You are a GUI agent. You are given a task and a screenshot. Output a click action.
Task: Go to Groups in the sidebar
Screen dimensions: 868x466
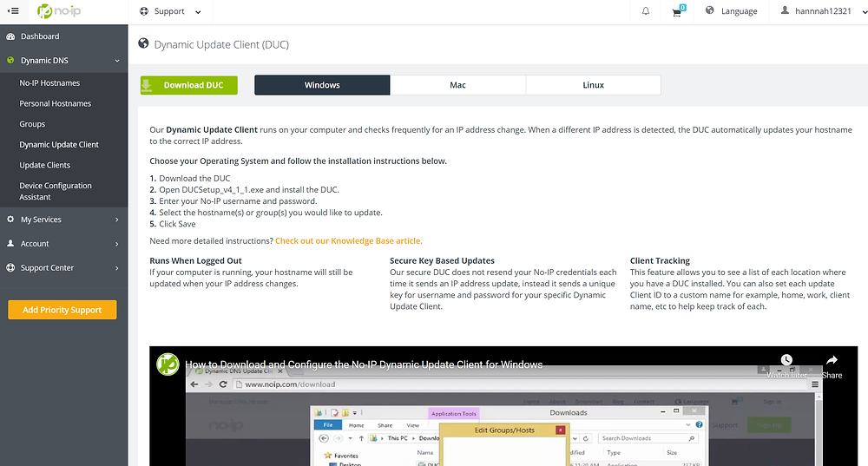(32, 124)
